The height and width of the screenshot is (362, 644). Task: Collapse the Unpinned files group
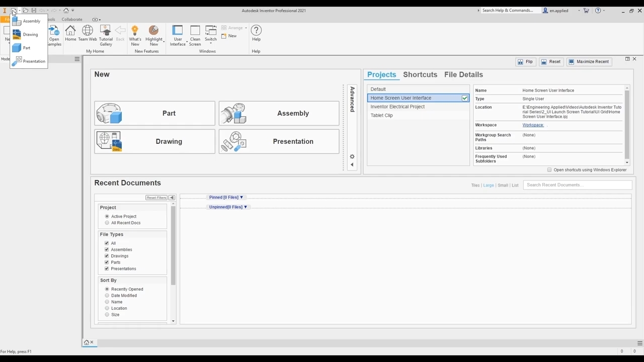[228, 207]
